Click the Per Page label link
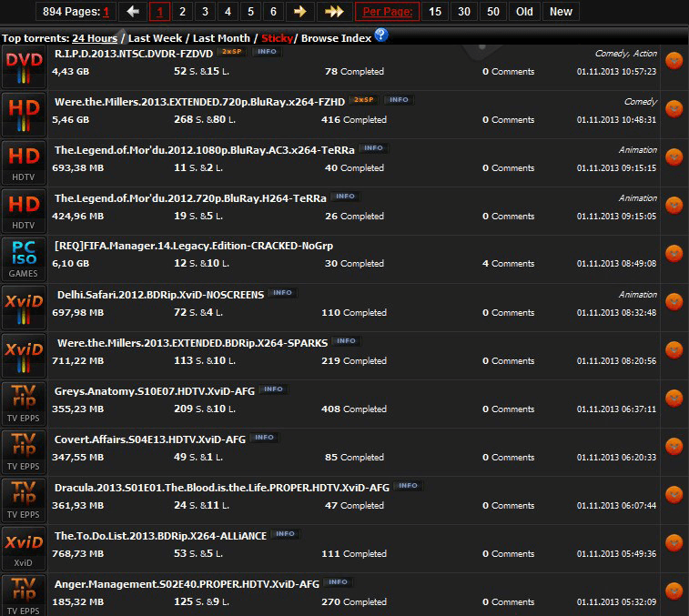 [387, 12]
